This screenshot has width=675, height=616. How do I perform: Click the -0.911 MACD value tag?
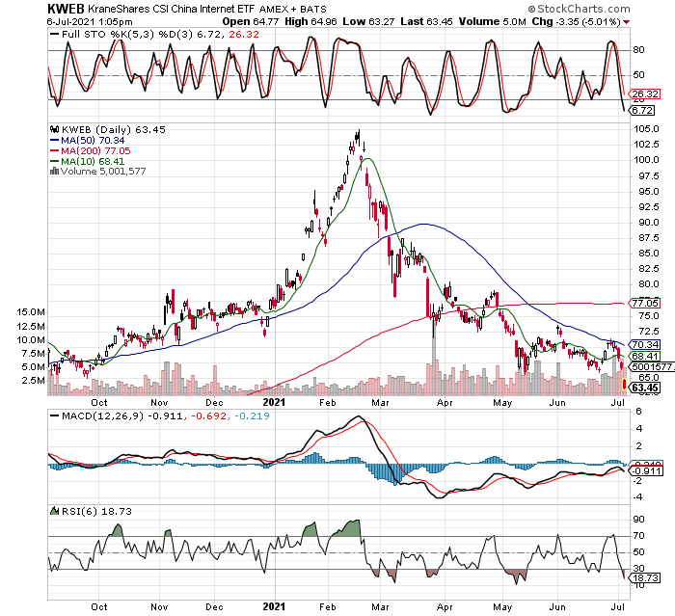tap(644, 471)
